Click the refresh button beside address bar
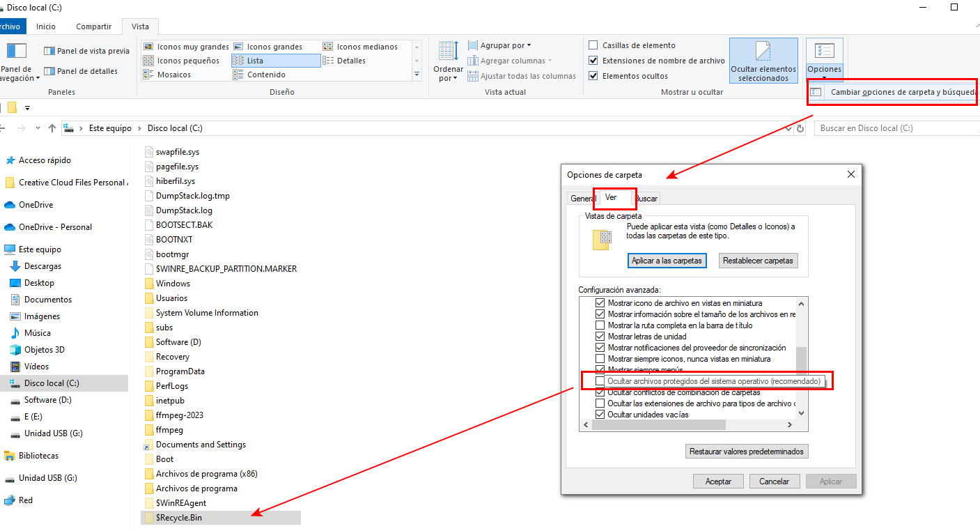Screen dimensions: 980x531 [x=801, y=128]
